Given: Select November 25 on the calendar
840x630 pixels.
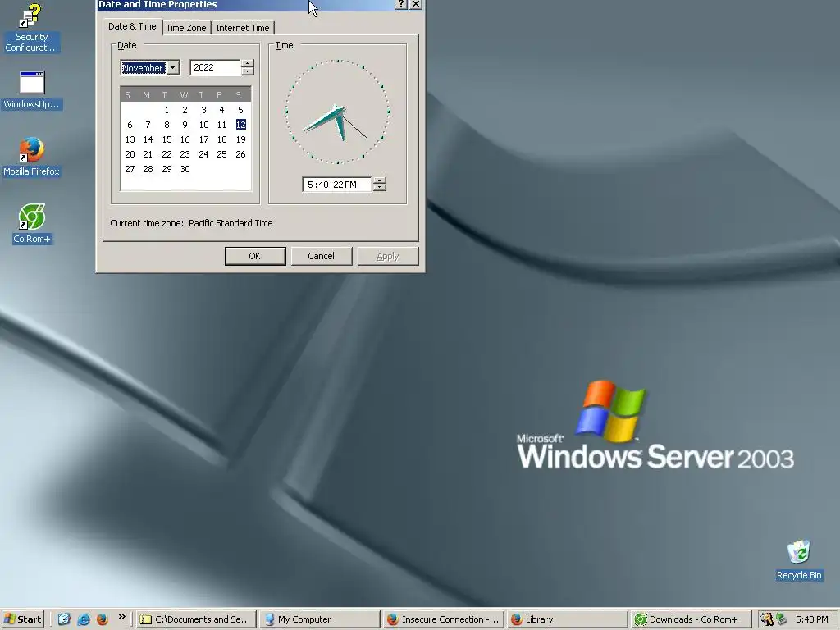Looking at the screenshot, I should [221, 154].
